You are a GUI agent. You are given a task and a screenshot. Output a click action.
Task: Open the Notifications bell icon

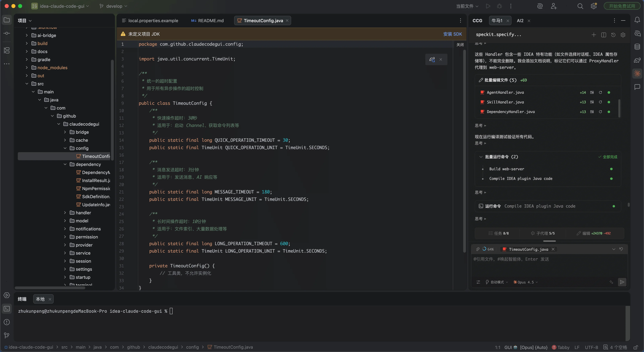point(637,20)
